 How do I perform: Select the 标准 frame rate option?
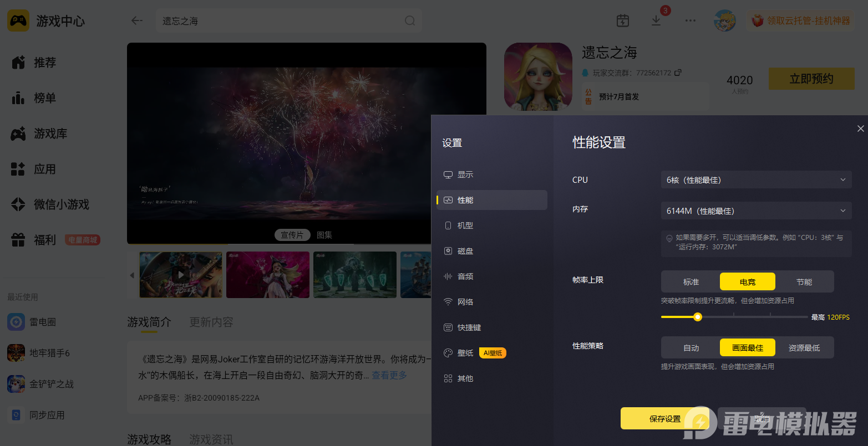coord(691,282)
